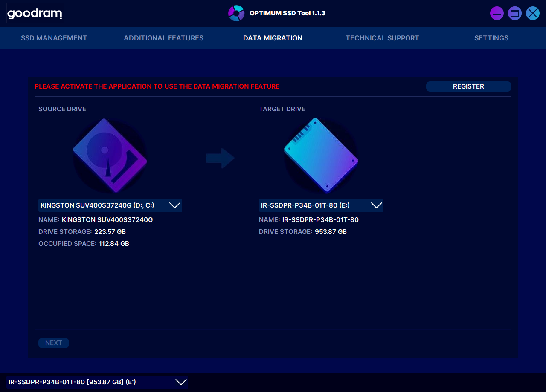
Task: Click the activation warning message
Action: pyautogui.click(x=157, y=86)
